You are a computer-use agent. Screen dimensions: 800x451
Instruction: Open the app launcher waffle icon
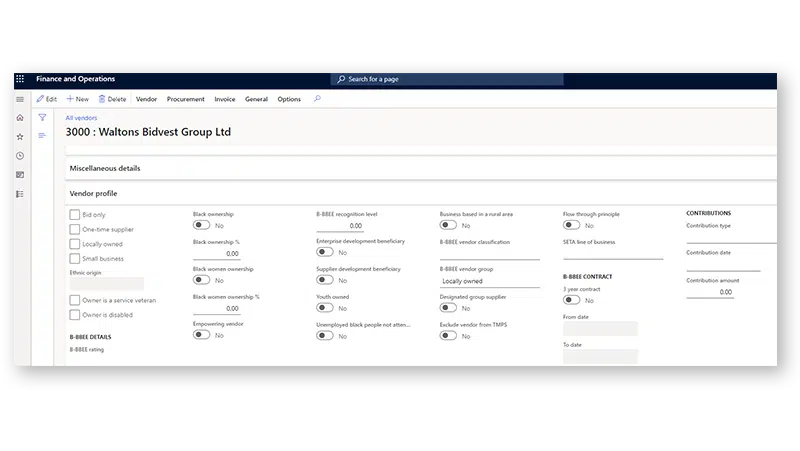click(20, 79)
